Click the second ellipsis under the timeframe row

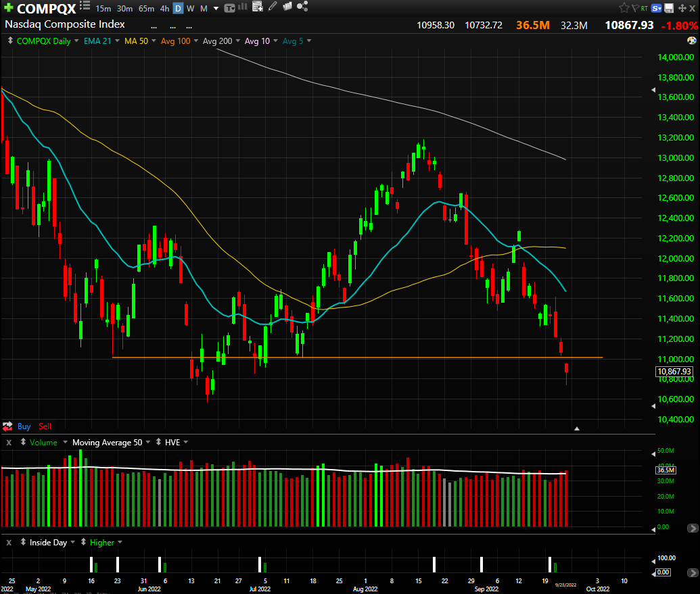point(172,27)
